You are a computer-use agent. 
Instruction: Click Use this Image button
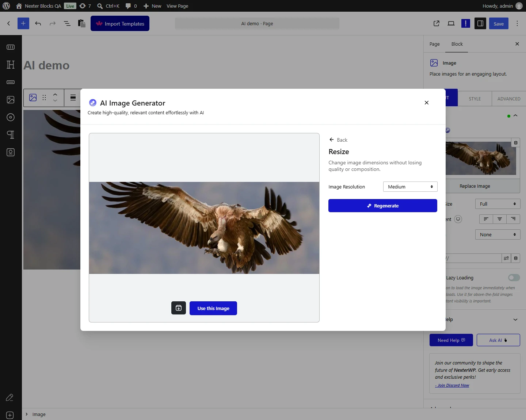213,308
